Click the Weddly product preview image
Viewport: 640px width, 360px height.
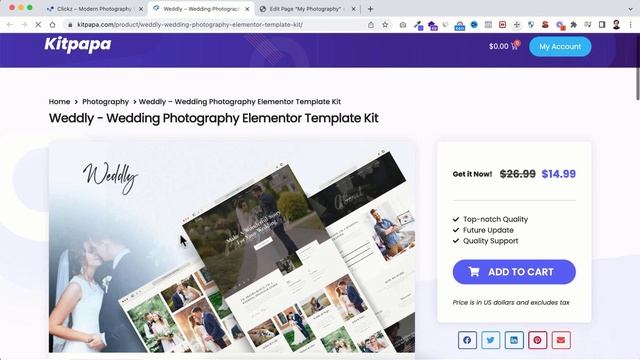tap(232, 247)
